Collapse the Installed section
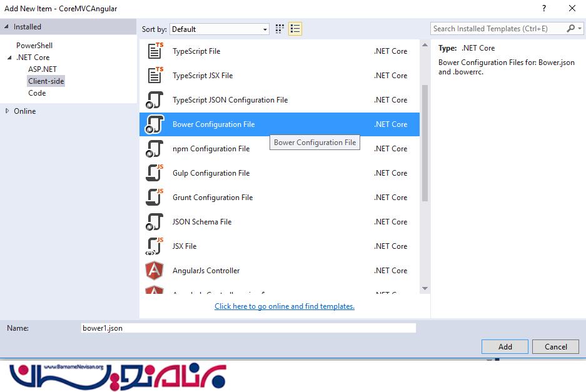Image resolution: width=586 pixels, height=392 pixels. 7,27
